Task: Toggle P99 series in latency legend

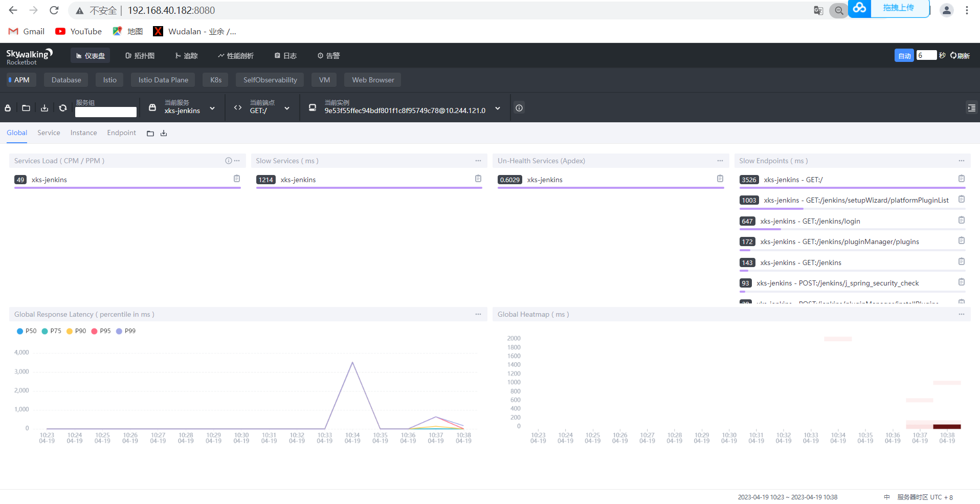Action: pyautogui.click(x=126, y=331)
